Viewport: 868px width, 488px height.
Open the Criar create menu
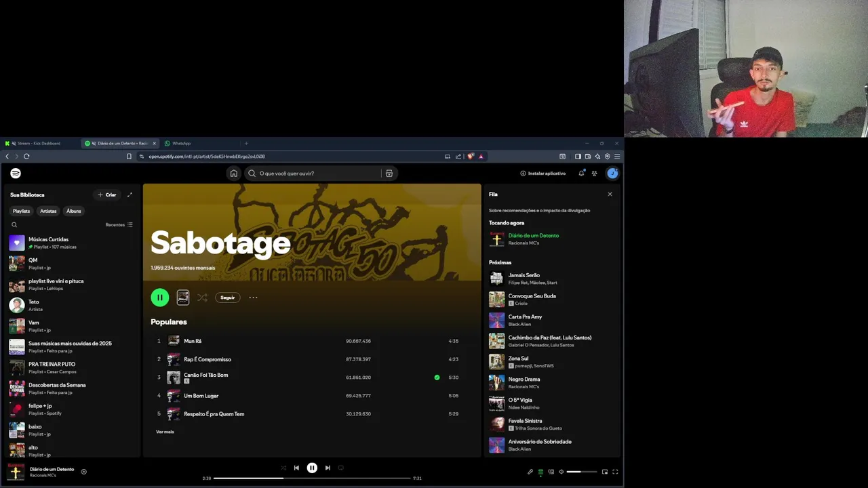[107, 195]
